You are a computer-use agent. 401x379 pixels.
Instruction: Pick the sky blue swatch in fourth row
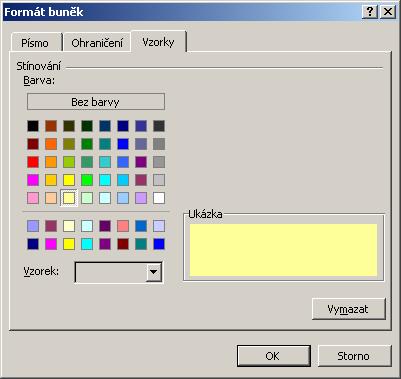click(123, 180)
